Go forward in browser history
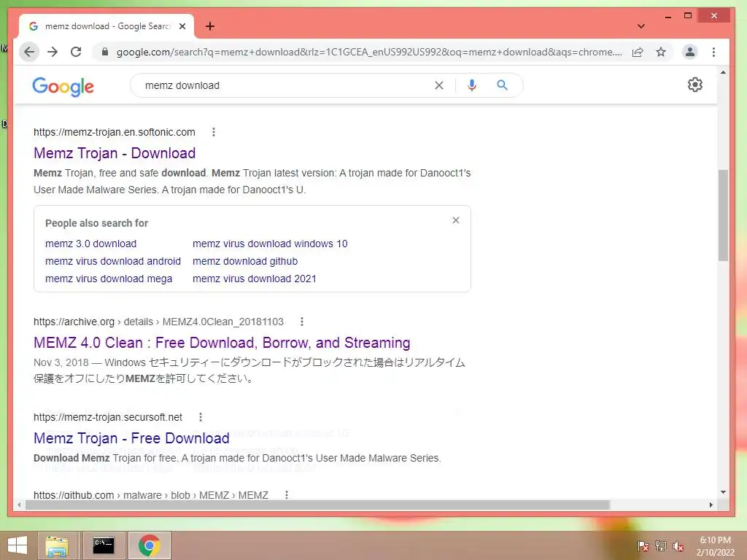Screen dimensions: 747x560 pyautogui.click(x=53, y=52)
